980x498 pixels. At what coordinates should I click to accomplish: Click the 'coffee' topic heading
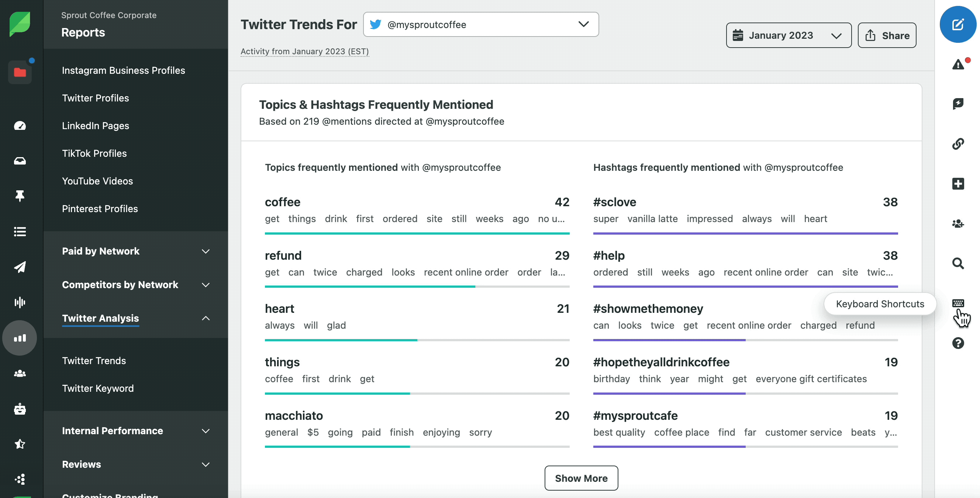[x=282, y=202]
